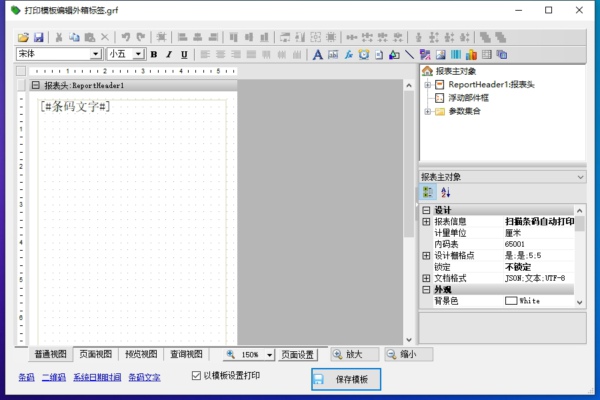Insert a rich text box

coord(425,55)
